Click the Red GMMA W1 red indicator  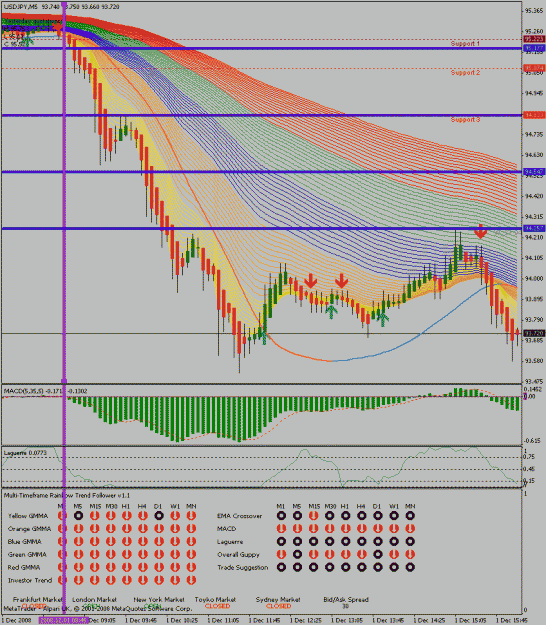coord(175,567)
